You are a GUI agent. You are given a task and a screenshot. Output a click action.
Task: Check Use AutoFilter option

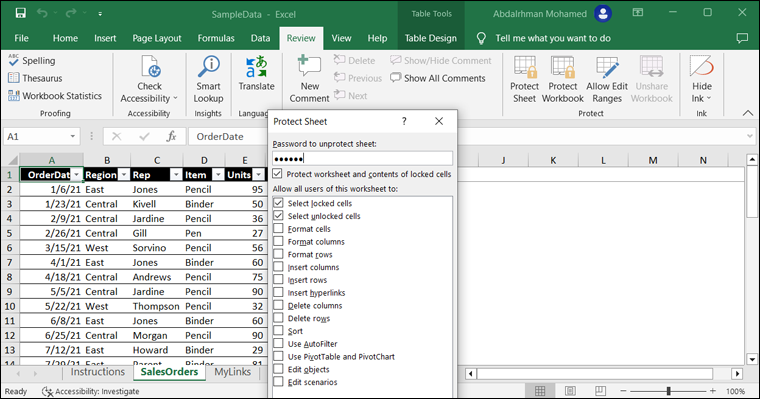pos(278,343)
